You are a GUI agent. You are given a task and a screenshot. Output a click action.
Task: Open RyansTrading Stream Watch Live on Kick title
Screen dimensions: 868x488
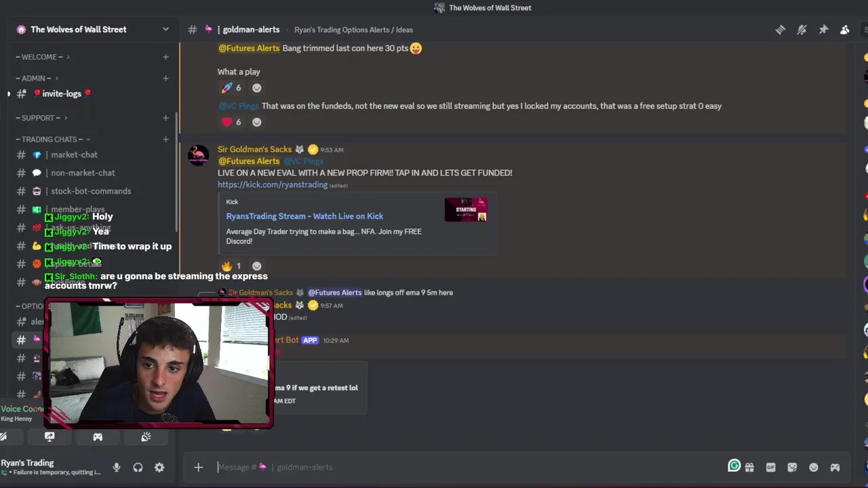pos(304,216)
